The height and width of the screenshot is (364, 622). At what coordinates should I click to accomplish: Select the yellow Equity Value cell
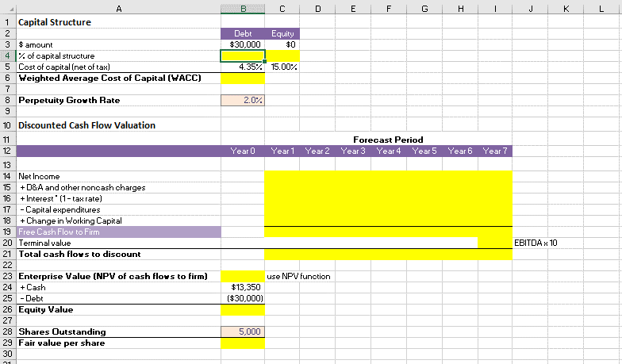[243, 309]
